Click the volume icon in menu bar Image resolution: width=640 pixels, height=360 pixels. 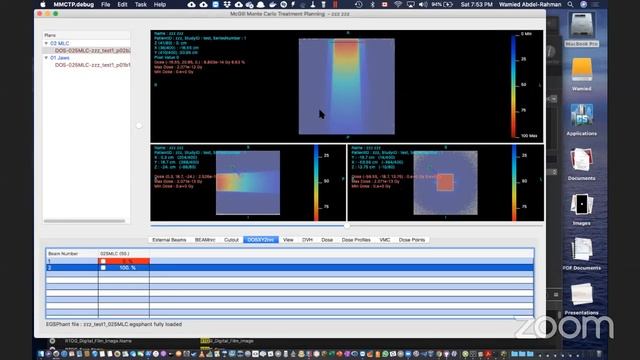(423, 4)
